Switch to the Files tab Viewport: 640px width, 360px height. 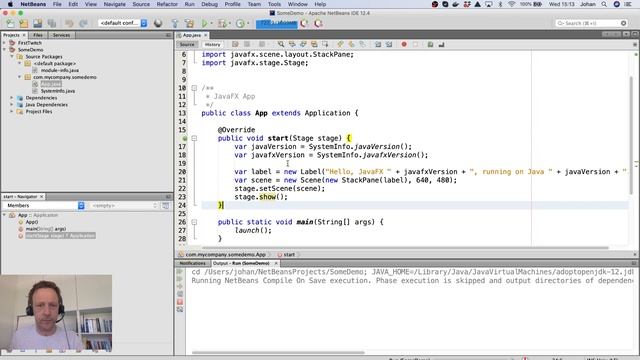coord(38,35)
